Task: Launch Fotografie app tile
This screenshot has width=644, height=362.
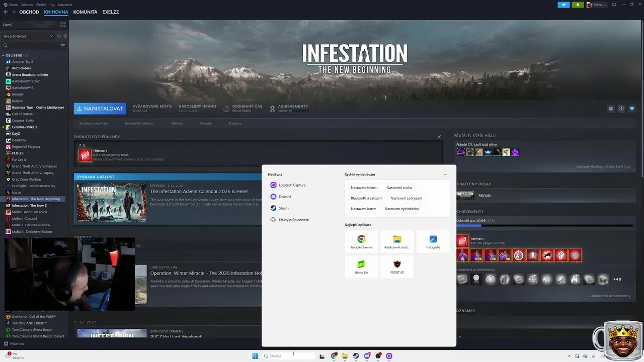Action: click(x=433, y=241)
